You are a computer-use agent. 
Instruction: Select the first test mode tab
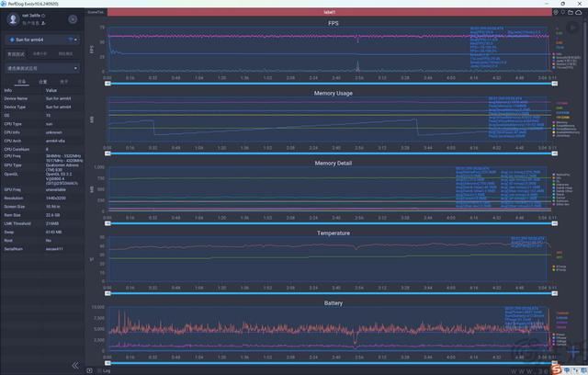coord(16,54)
